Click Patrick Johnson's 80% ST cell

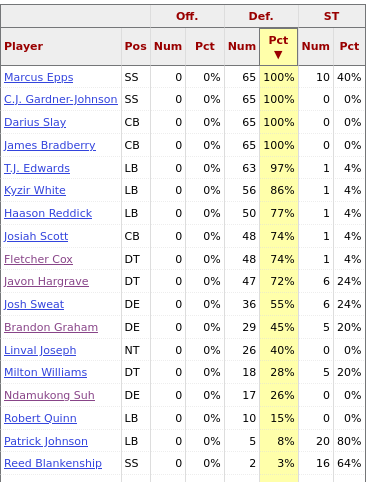click(349, 441)
